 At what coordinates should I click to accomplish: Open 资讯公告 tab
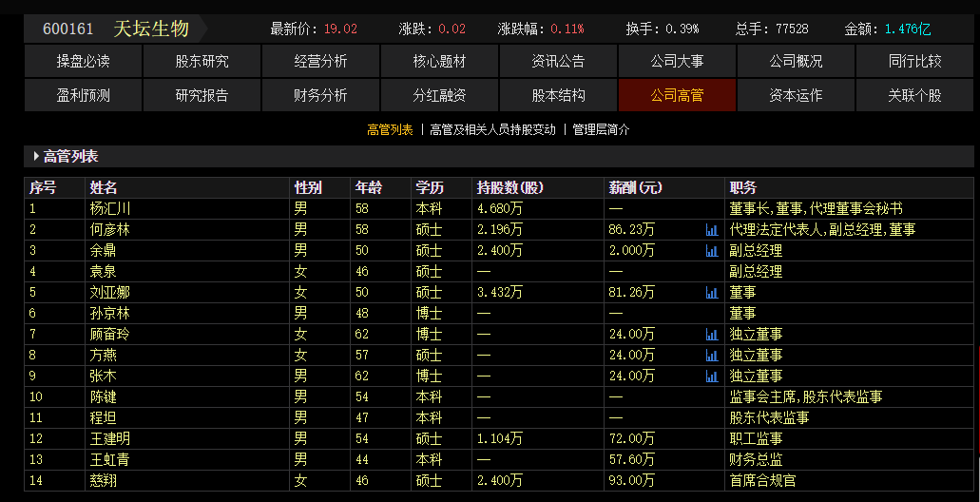(558, 61)
